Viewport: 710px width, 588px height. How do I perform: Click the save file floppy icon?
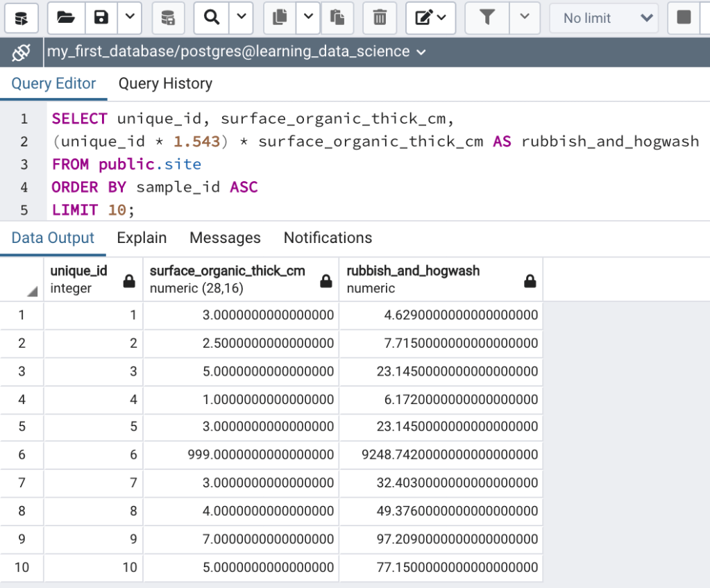pos(101,17)
